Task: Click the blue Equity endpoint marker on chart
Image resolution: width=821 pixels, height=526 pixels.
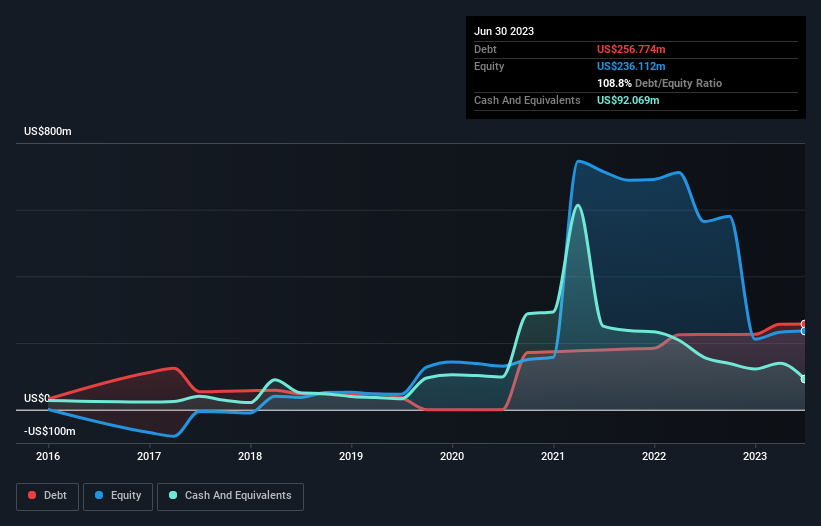Action: point(804,331)
